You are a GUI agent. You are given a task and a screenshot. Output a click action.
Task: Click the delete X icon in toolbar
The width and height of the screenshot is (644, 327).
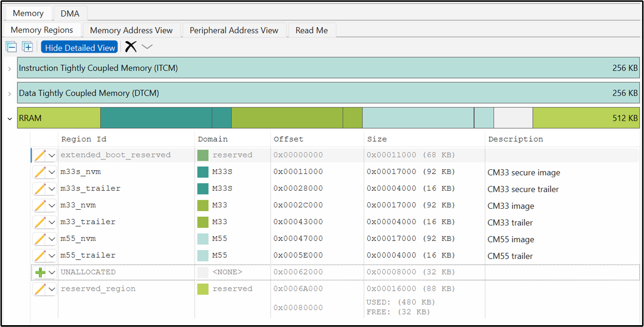131,47
